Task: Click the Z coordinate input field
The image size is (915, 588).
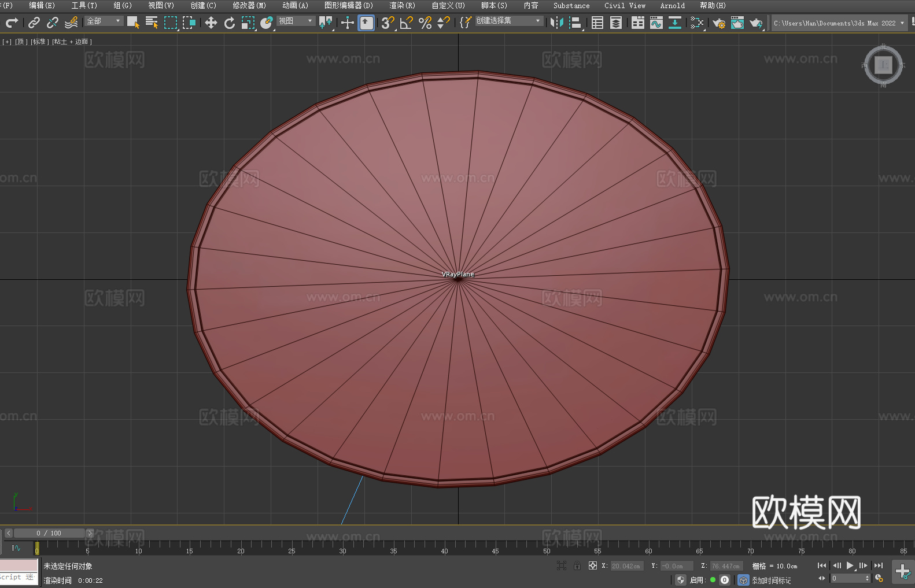Action: pos(726,566)
